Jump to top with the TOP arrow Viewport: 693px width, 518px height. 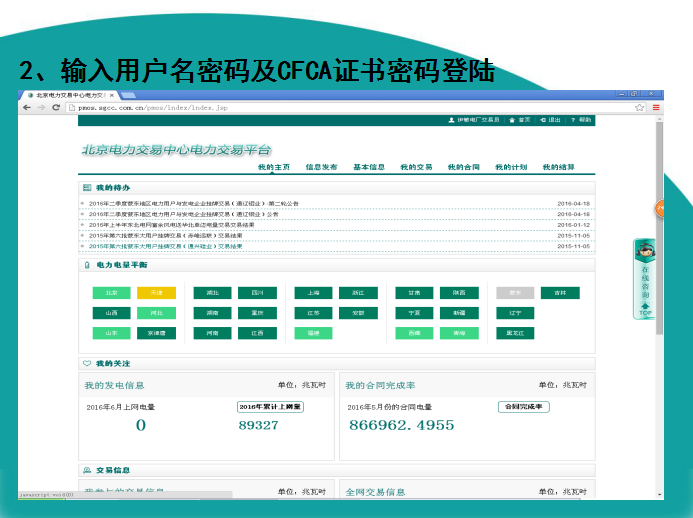[x=646, y=310]
